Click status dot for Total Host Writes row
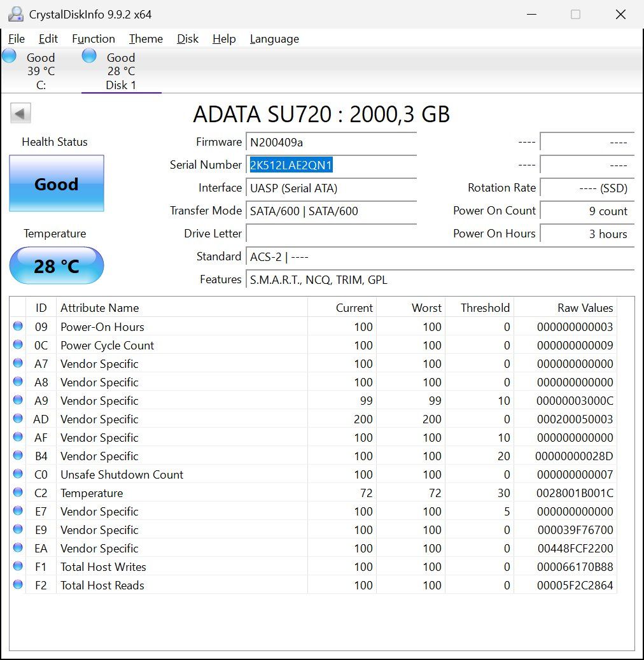The height and width of the screenshot is (660, 644). [x=18, y=566]
